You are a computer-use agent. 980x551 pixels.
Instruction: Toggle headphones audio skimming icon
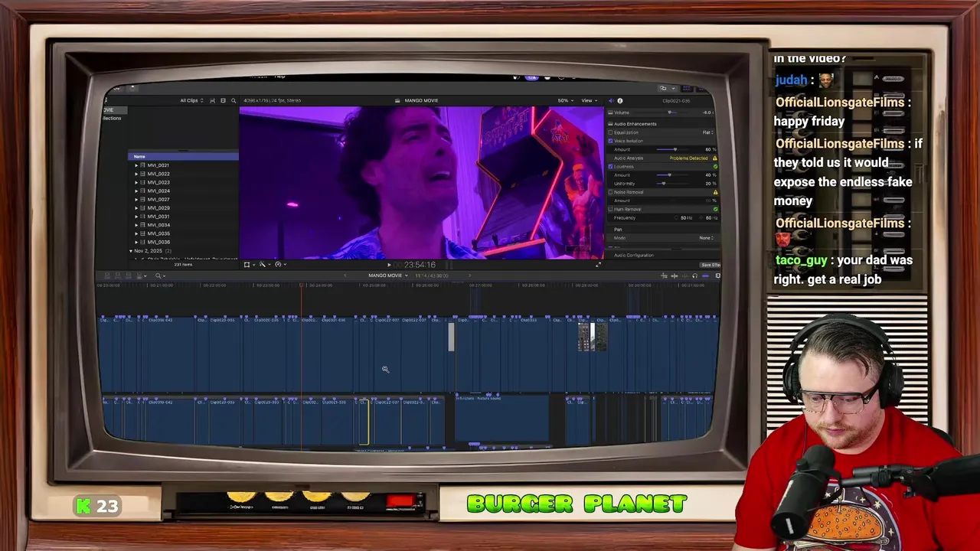(x=694, y=275)
